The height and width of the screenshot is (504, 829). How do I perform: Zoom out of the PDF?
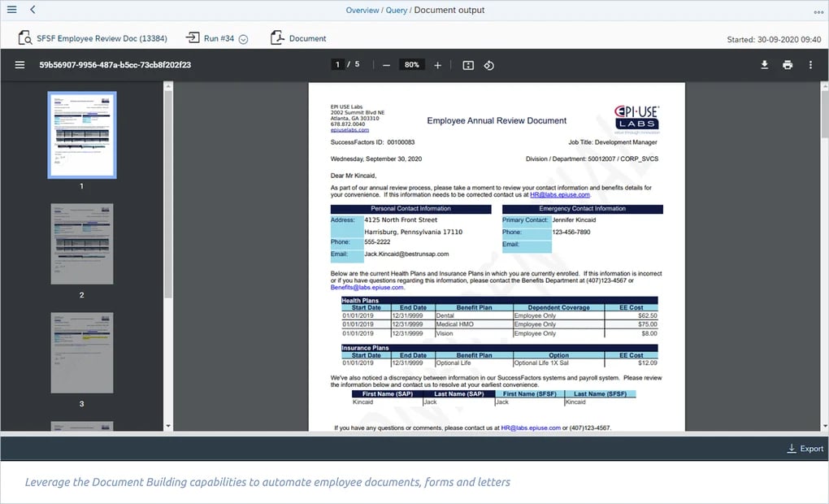pyautogui.click(x=386, y=65)
